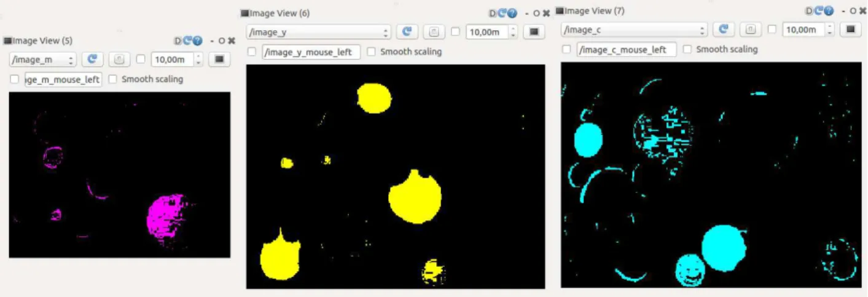
Task: Click the magenta mask image canvas
Action: click(120, 175)
